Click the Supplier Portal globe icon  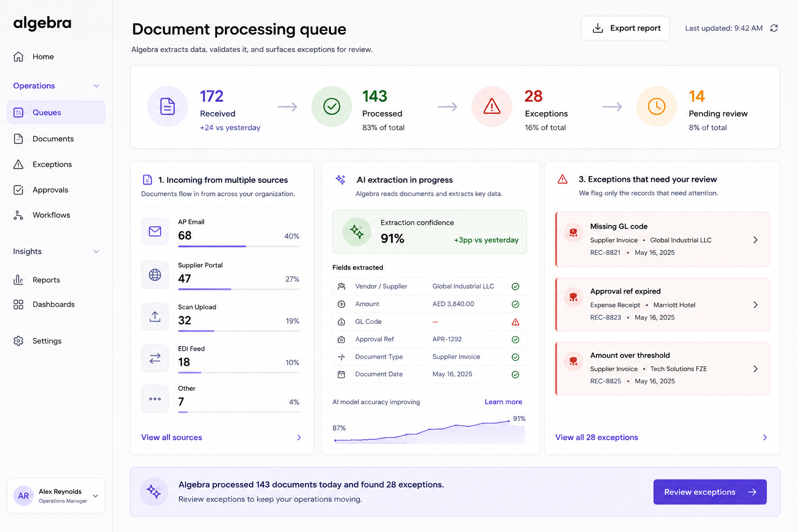point(155,275)
